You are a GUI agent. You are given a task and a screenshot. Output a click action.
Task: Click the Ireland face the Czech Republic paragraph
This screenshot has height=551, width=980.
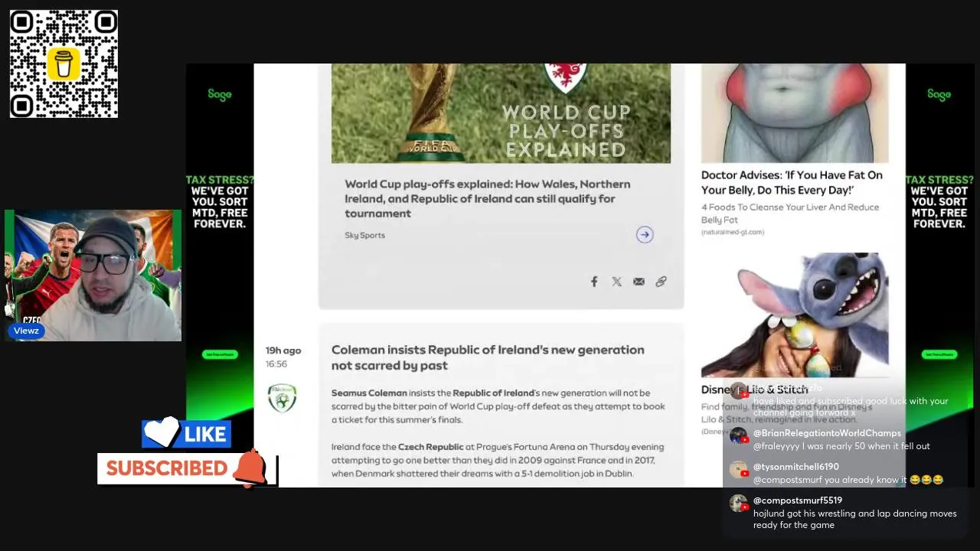coord(498,460)
